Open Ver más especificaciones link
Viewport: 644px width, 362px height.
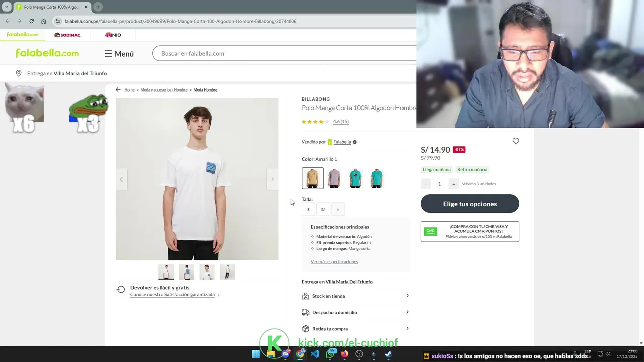[x=334, y=262]
